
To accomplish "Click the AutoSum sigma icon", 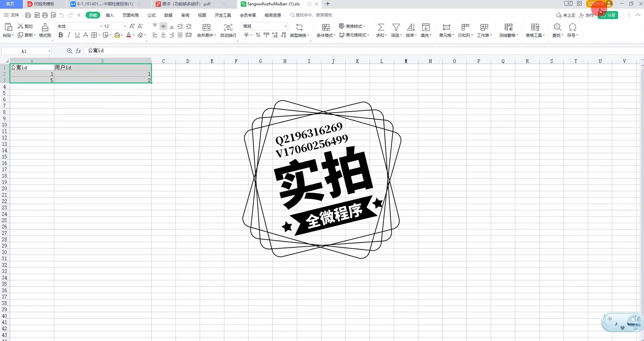I will (x=381, y=27).
